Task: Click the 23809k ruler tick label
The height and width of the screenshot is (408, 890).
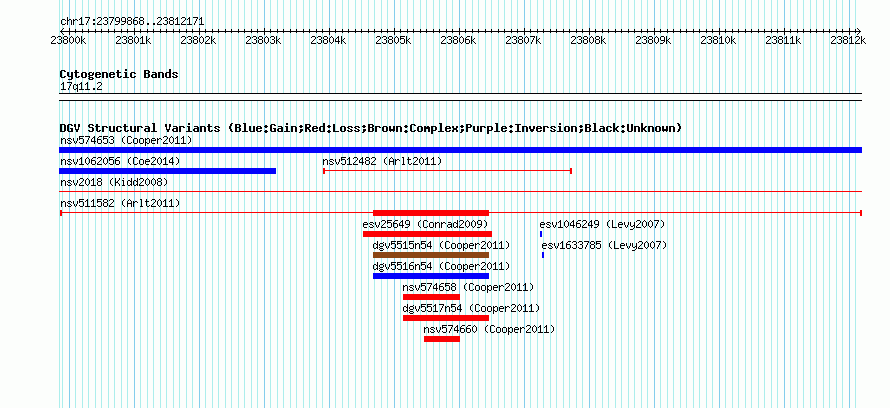Action: coord(653,40)
